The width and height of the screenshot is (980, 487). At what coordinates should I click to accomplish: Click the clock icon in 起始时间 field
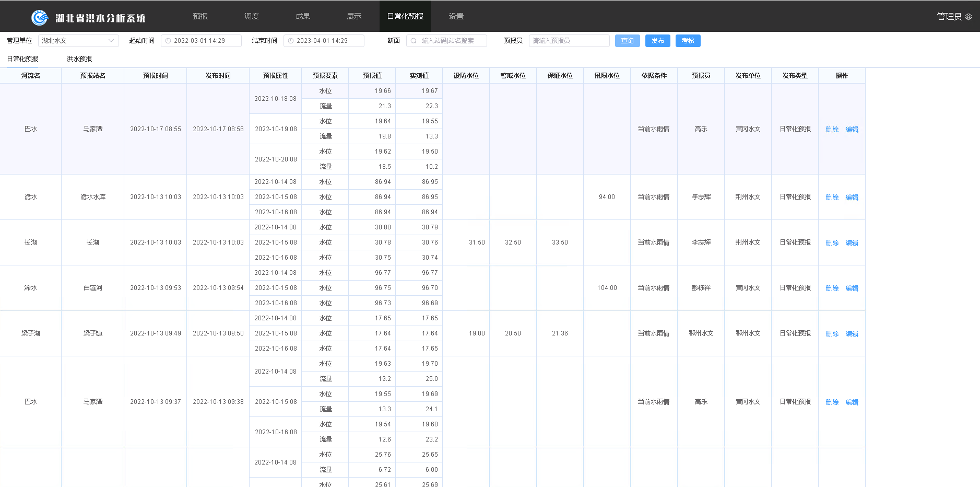pyautogui.click(x=168, y=41)
